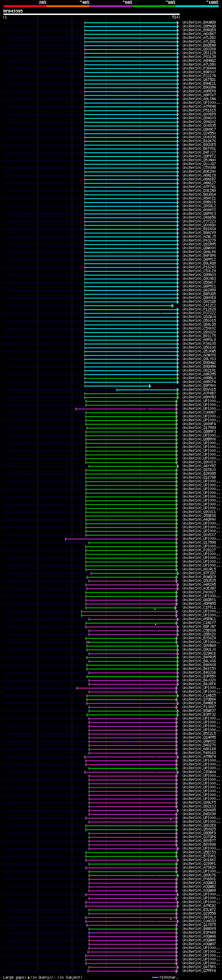222x980 pixels.
Task: Select the UniRef100_Q6T5D1 label
Action: click(199, 80)
